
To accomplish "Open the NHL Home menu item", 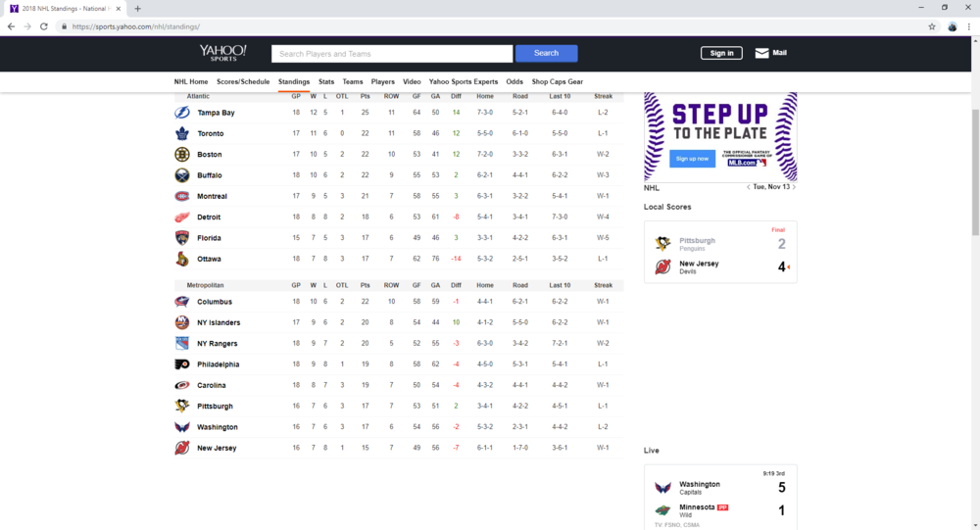I will click(191, 82).
